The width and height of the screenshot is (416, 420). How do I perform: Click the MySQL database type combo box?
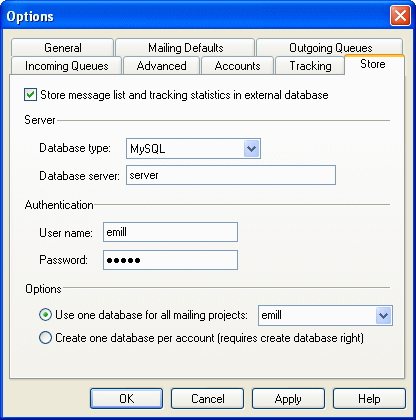coord(193,149)
